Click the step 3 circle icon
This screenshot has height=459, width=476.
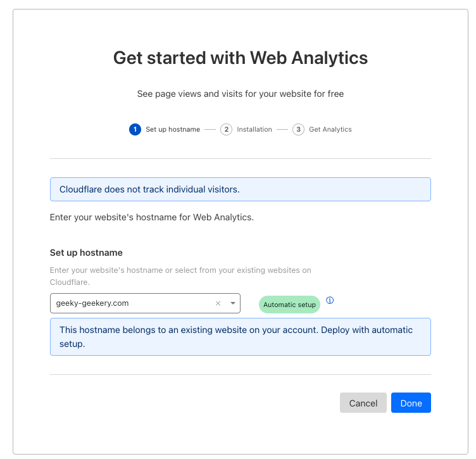point(298,130)
